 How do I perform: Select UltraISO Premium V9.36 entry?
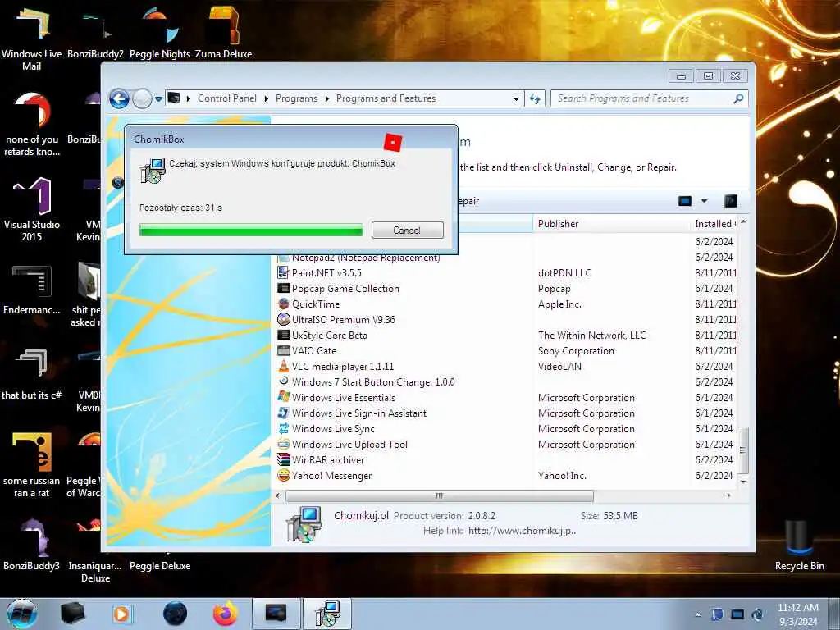click(344, 319)
